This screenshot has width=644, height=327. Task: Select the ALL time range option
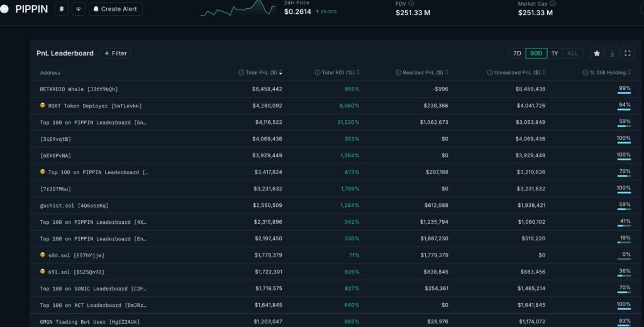[x=572, y=53]
